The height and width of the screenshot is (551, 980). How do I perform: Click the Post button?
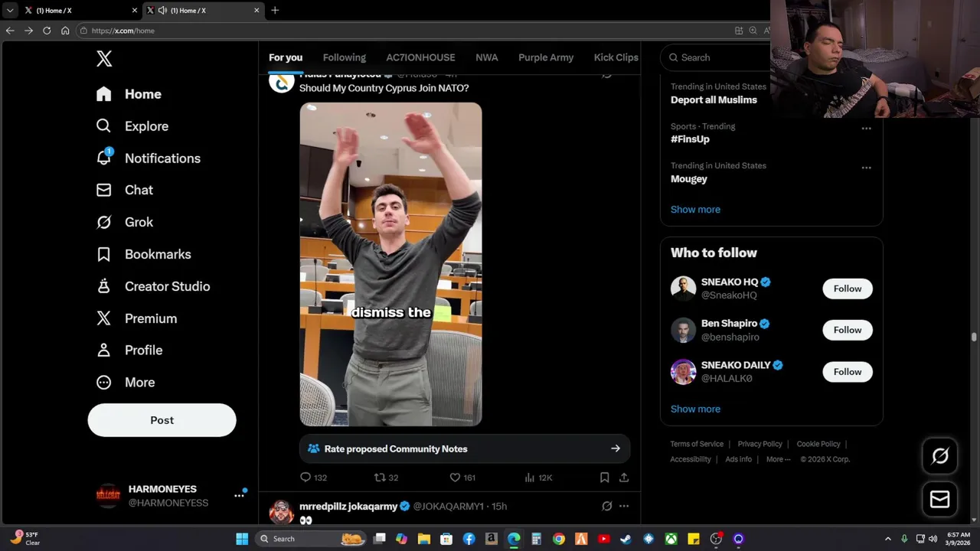162,420
